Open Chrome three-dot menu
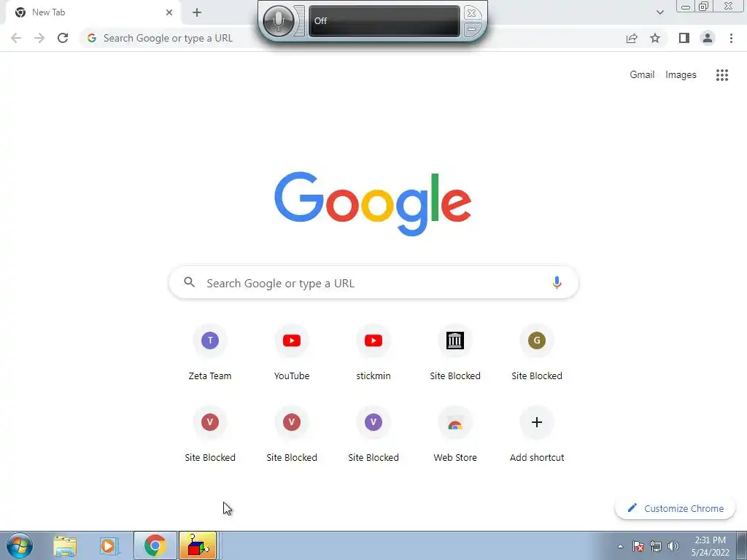 pos(731,38)
